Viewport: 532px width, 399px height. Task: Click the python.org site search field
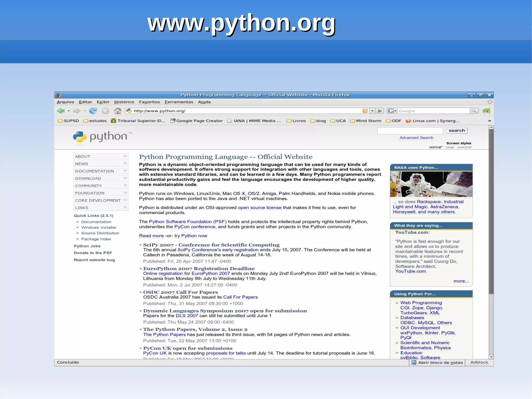(x=410, y=131)
